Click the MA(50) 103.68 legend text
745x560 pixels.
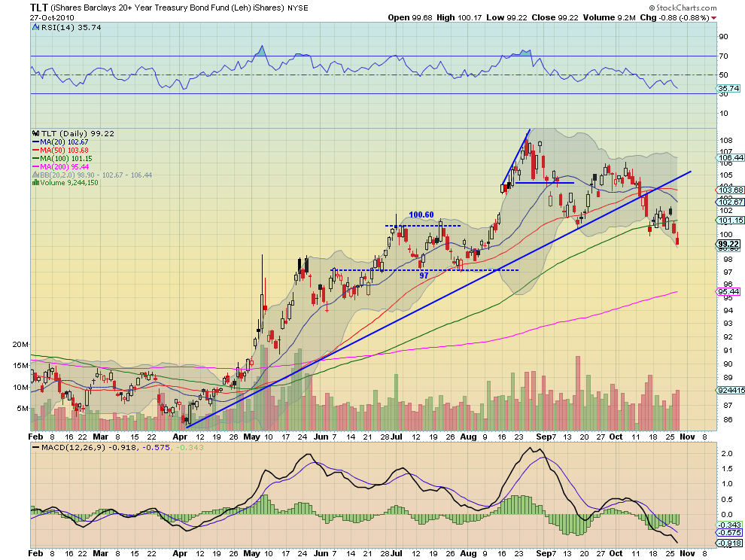tap(64, 151)
